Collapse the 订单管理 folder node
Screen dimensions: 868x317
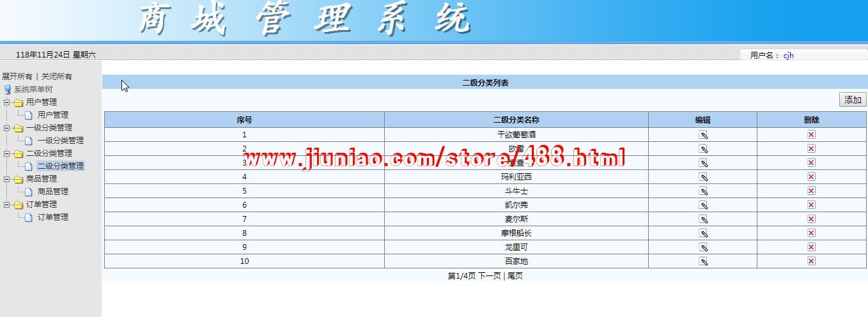coord(6,205)
